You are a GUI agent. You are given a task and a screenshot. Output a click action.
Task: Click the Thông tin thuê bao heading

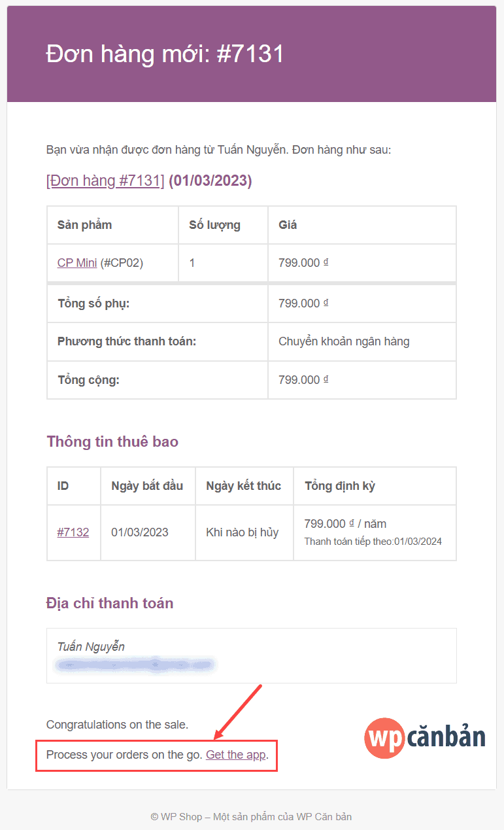(x=112, y=441)
